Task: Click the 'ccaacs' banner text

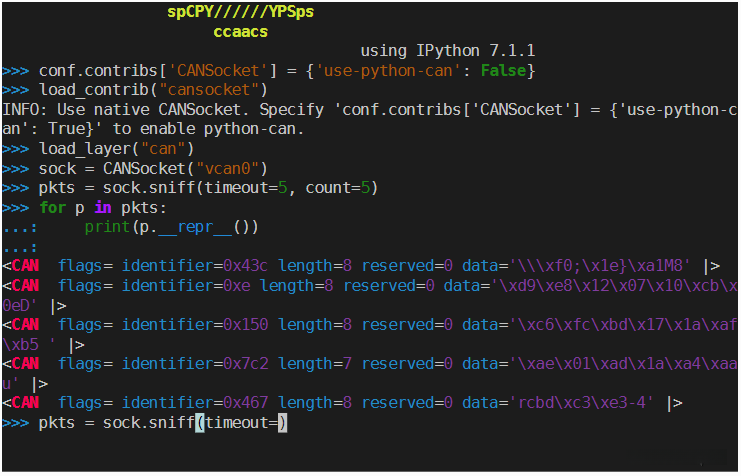Action: (x=240, y=32)
